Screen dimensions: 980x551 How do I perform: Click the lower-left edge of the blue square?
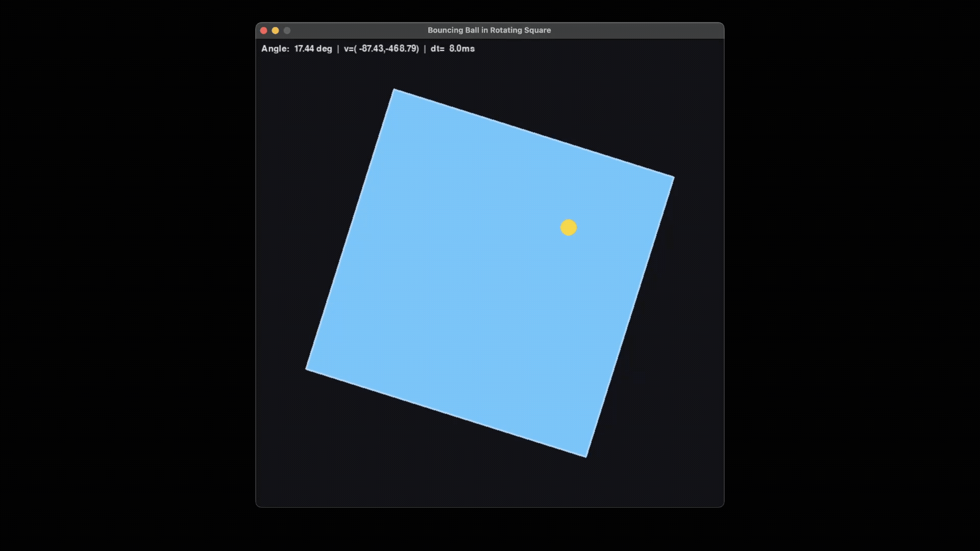(x=446, y=412)
